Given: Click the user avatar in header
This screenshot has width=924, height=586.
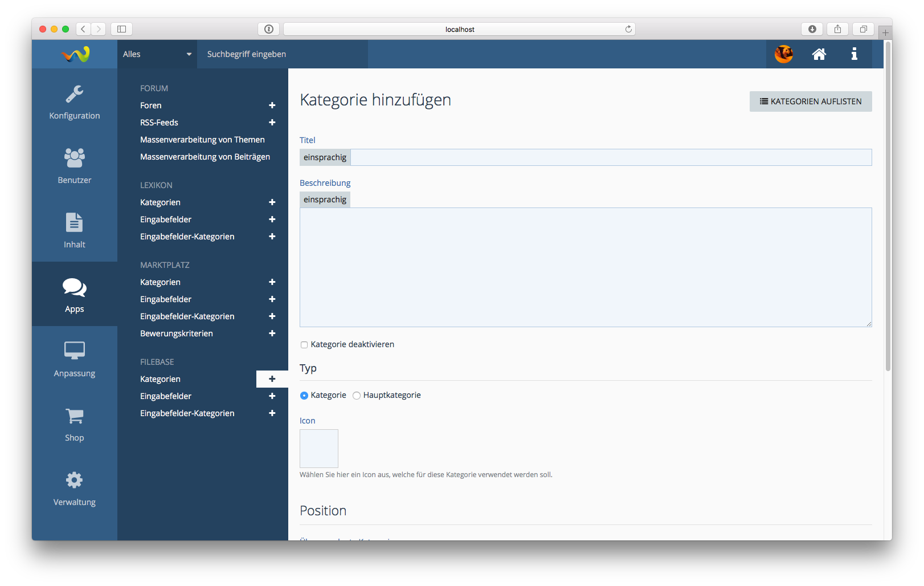Looking at the screenshot, I should 784,54.
